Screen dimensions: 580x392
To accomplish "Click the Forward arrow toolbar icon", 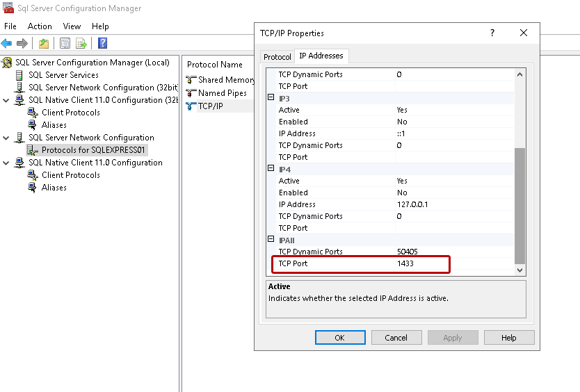I will click(22, 43).
